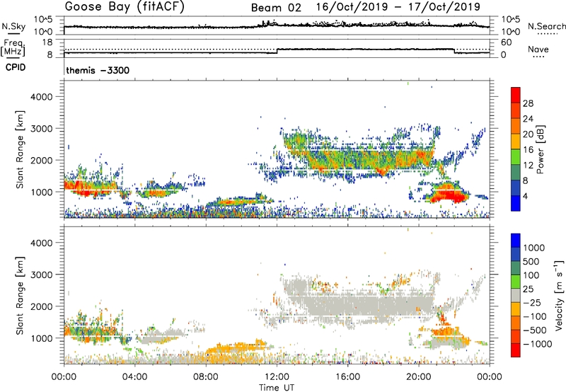Click the '16:00' time tick label
Viewport: 566px width, 392px height.
pos(347,377)
